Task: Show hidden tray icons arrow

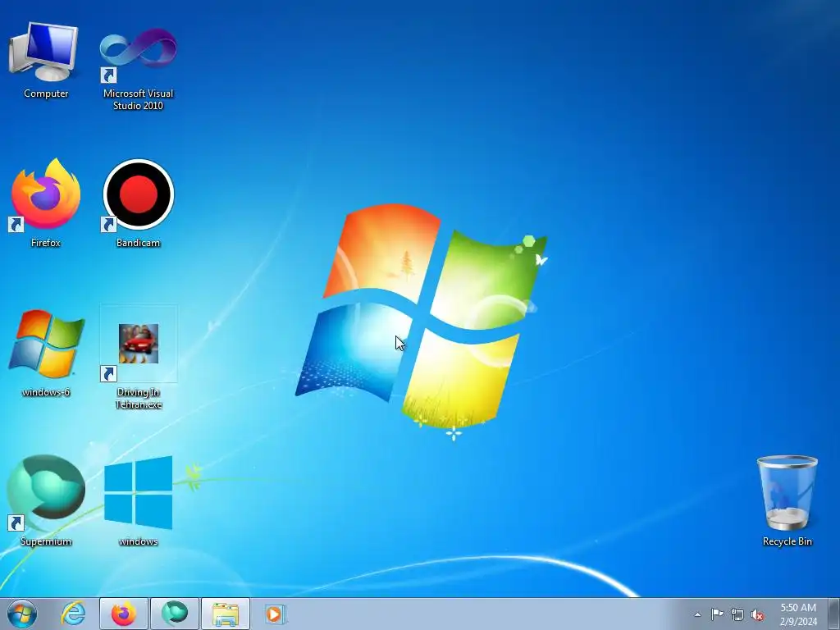Action: click(x=697, y=614)
